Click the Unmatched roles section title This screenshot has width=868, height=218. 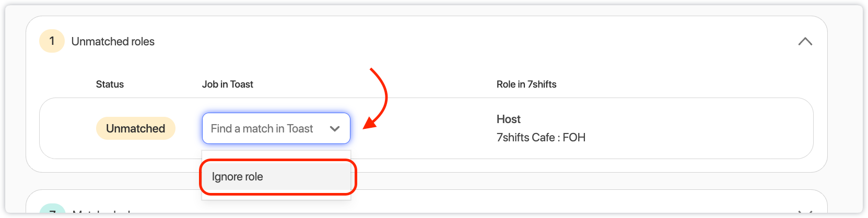(x=113, y=42)
